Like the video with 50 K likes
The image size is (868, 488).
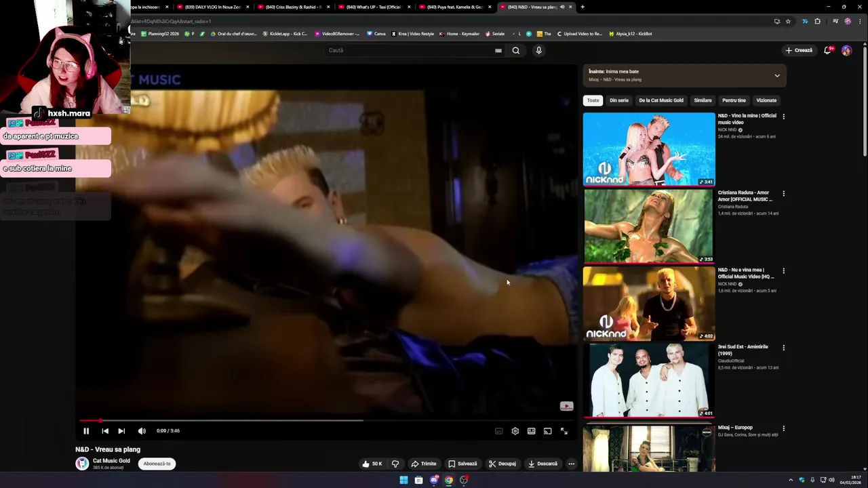tap(372, 464)
